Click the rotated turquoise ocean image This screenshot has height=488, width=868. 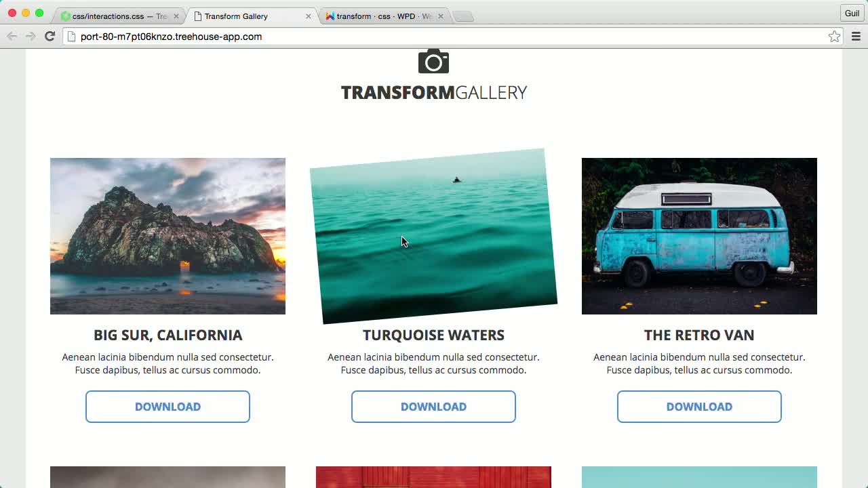coord(433,236)
